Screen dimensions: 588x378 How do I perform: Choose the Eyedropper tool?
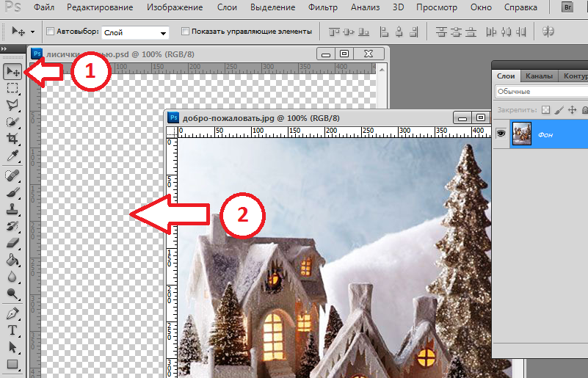pos(12,156)
